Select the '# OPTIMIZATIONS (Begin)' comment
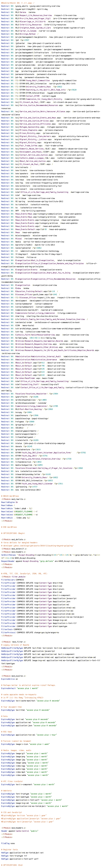Viewport: 103px width, 868px height. [x=13, y=533]
